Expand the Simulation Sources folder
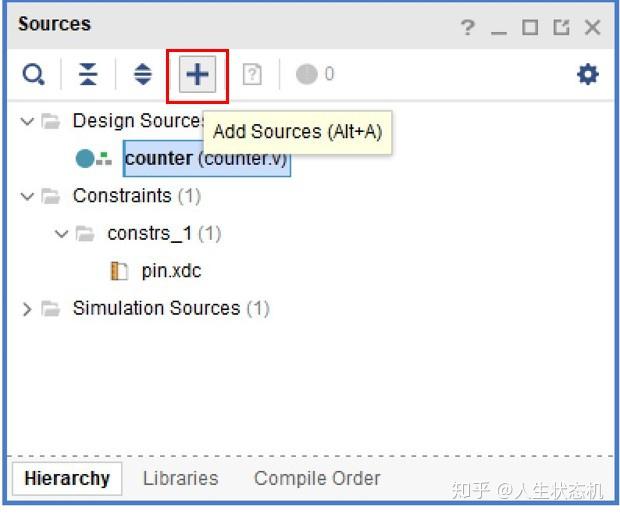Viewport: 620px width, 517px height. point(27,309)
